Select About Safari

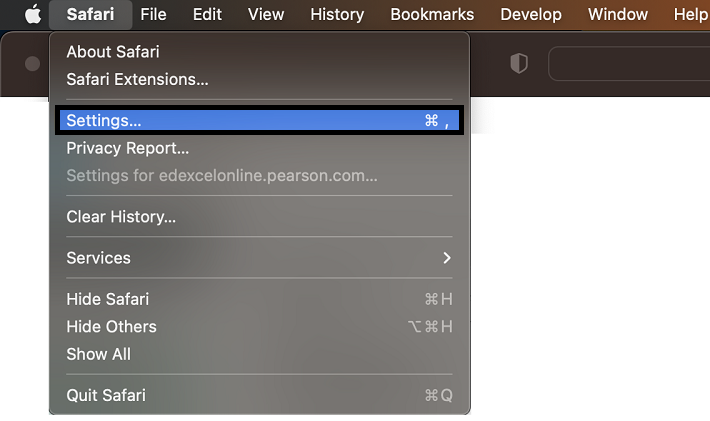click(x=113, y=52)
